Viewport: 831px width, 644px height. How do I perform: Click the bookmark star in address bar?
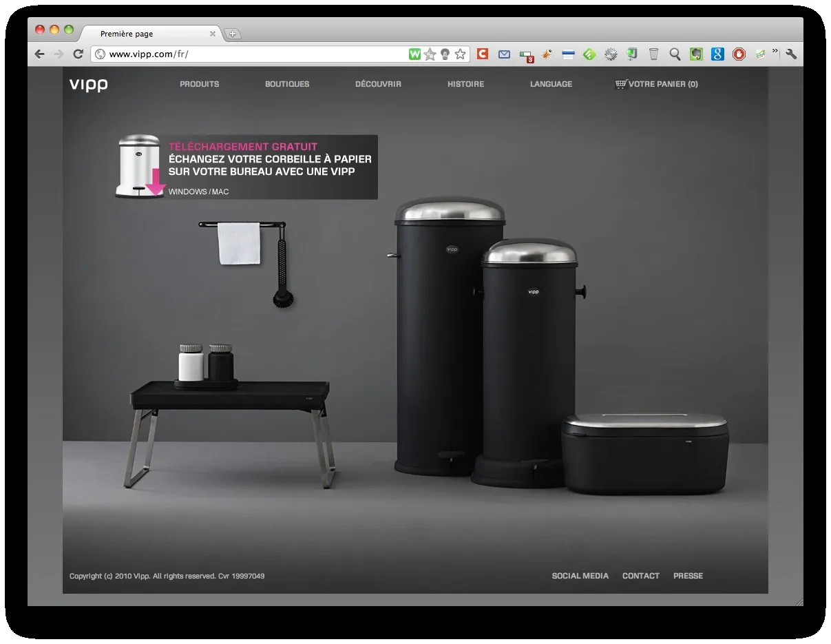[460, 54]
